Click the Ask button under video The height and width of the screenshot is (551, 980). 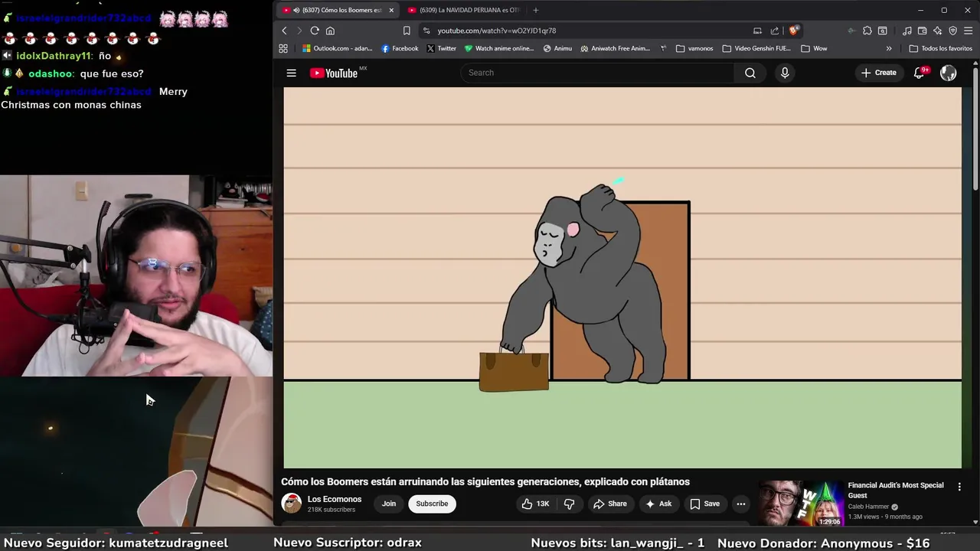pos(658,504)
